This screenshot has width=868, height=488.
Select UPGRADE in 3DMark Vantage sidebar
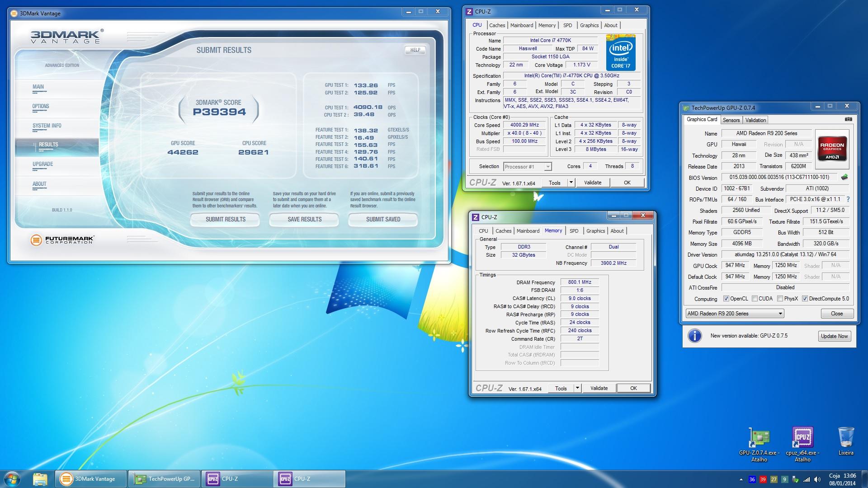click(42, 164)
